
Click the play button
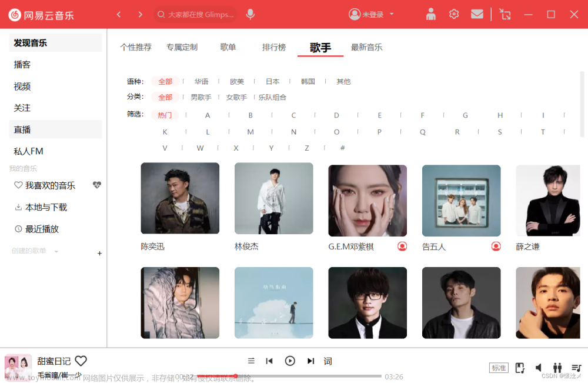pyautogui.click(x=290, y=361)
